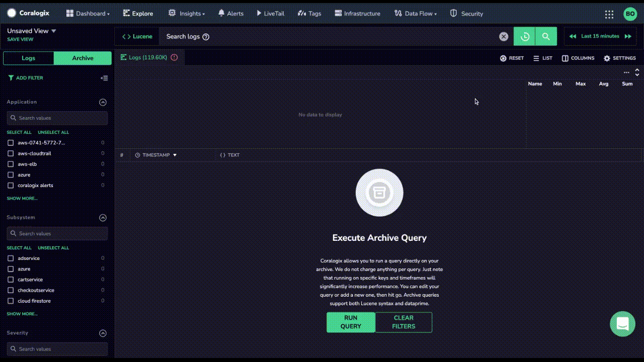Open the Insights dropdown menu
The width and height of the screenshot is (644, 362).
click(x=187, y=14)
